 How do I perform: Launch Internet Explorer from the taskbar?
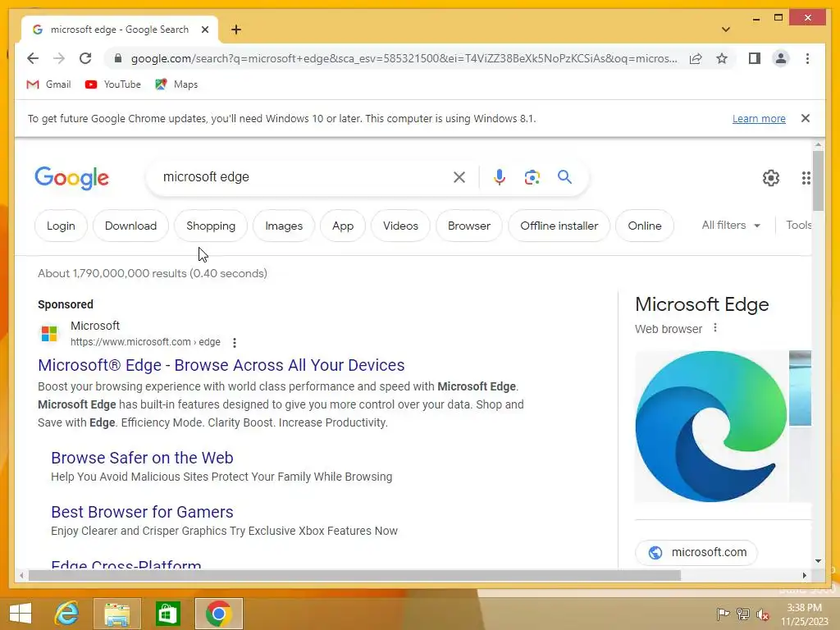point(66,614)
